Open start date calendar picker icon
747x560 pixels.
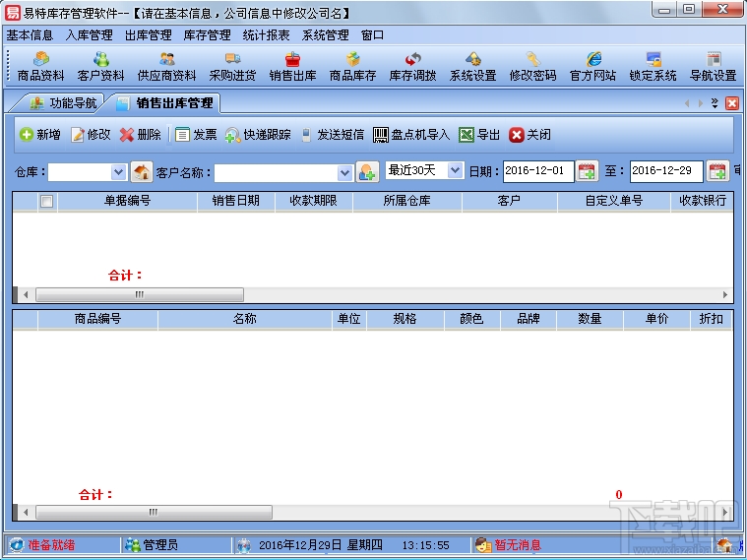[x=587, y=171]
